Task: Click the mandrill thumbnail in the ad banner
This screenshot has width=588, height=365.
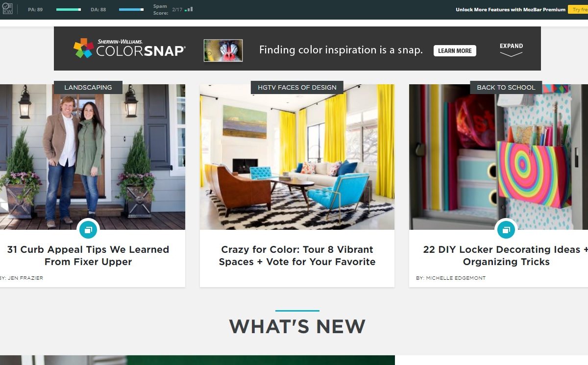Action: tap(223, 50)
